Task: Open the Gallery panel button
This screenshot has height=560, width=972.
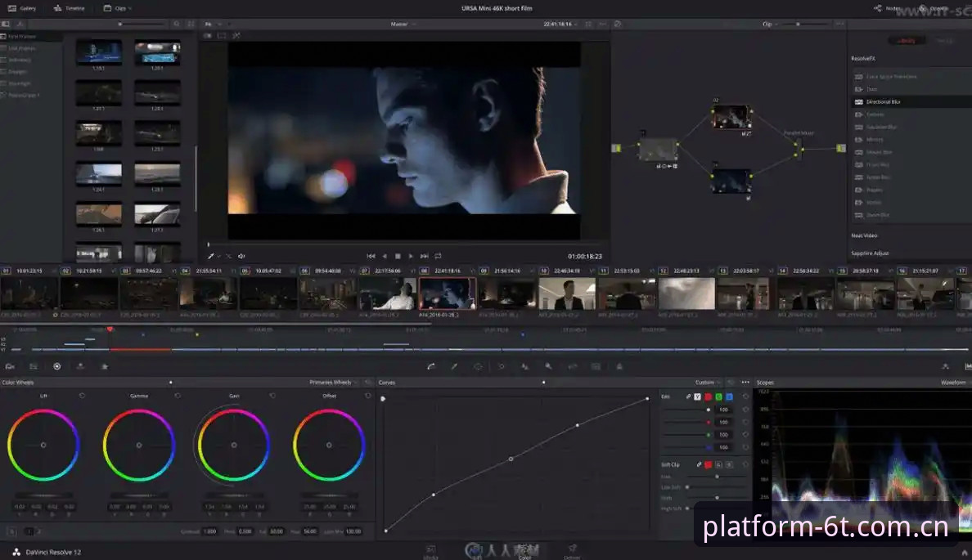Action: (22, 8)
